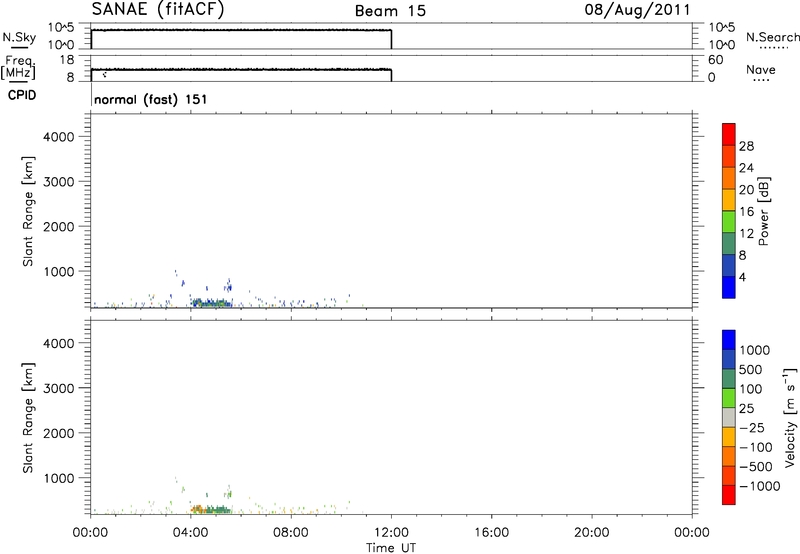Click the sky noise trace line in top panel
Viewport: 800px width, 554px height.
(x=241, y=31)
